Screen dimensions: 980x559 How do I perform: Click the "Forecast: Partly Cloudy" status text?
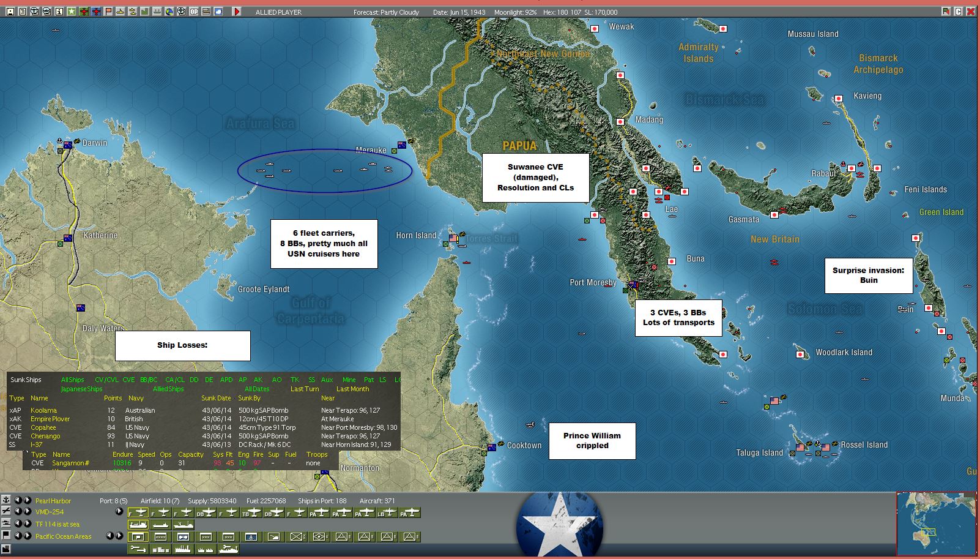(386, 12)
